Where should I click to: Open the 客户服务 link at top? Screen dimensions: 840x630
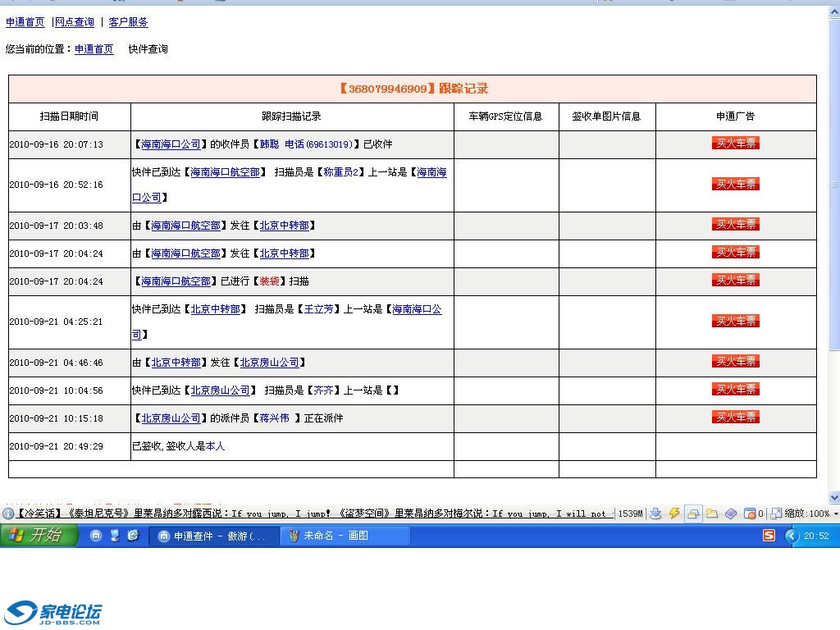[129, 22]
